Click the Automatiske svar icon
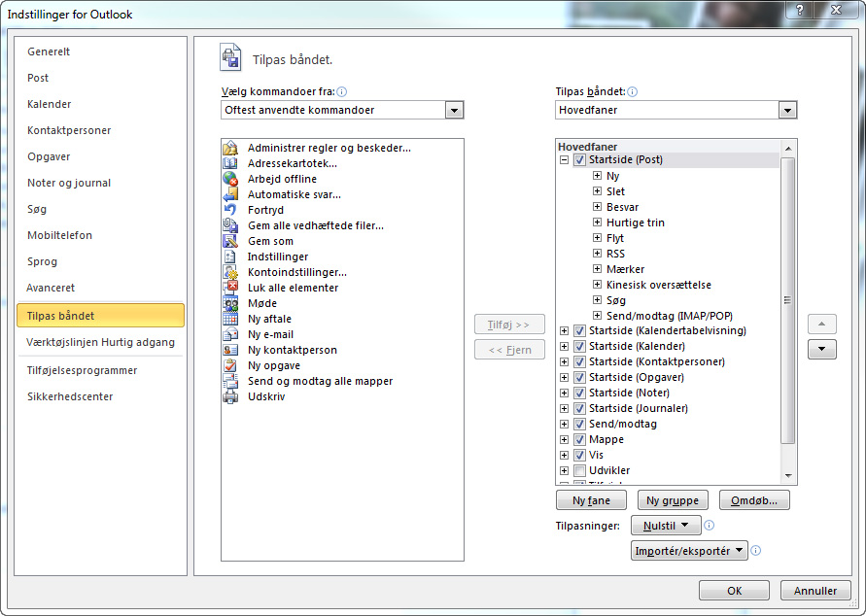Viewport: 866px width, 616px height. tap(230, 194)
